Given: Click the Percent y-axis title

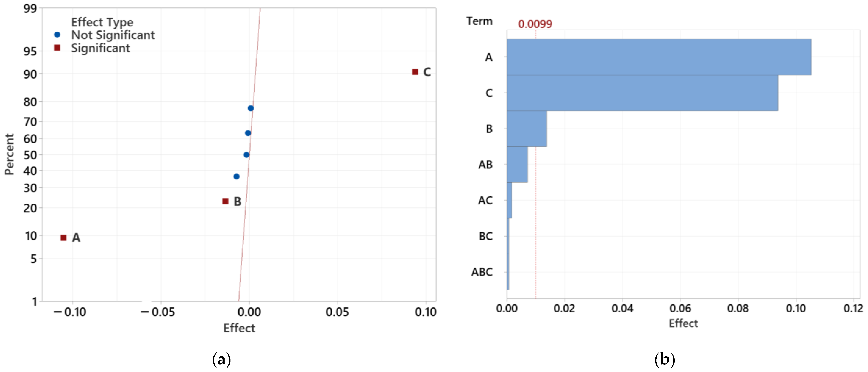Looking at the screenshot, I should (9, 154).
